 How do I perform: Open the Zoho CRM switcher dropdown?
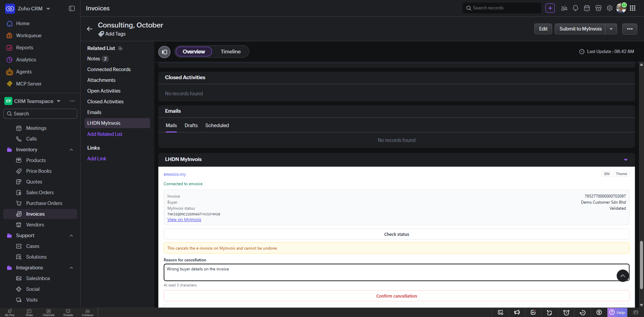point(48,8)
